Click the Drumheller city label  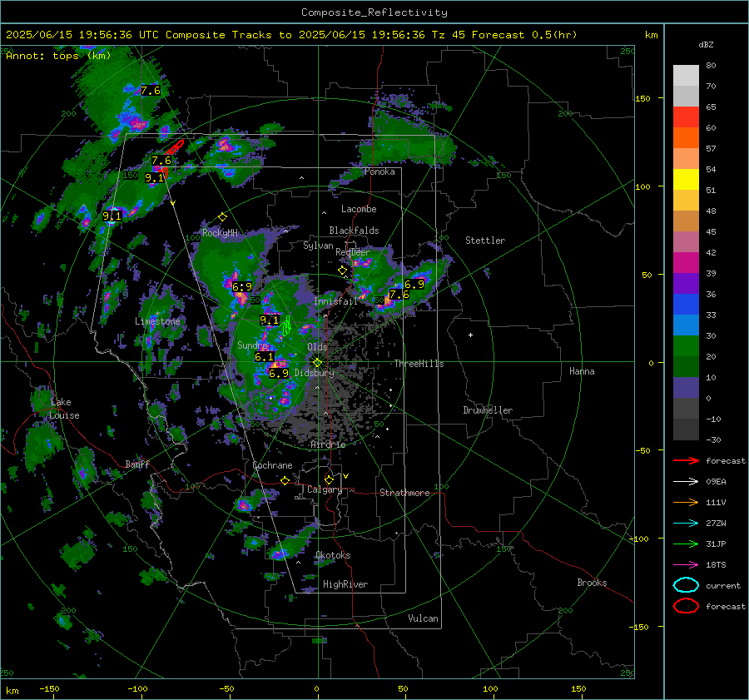pos(488,410)
